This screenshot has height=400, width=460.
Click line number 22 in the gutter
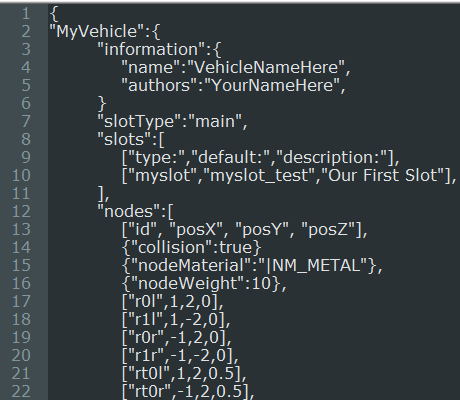(x=21, y=391)
